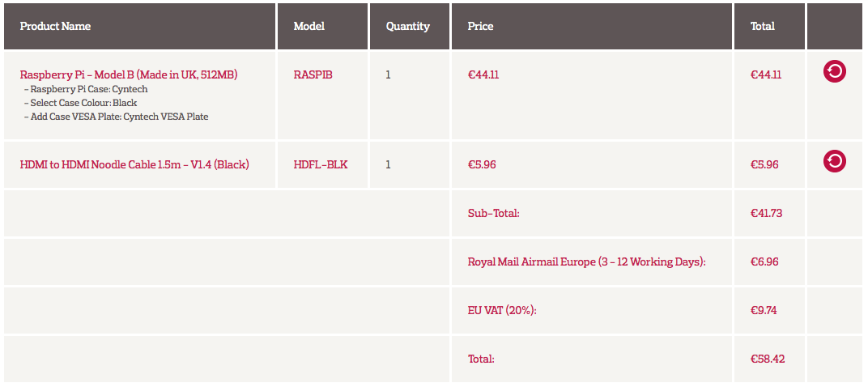868x387 pixels.
Task: Click the Royal Mail Airmail Europe shipping line
Action: pos(587,262)
